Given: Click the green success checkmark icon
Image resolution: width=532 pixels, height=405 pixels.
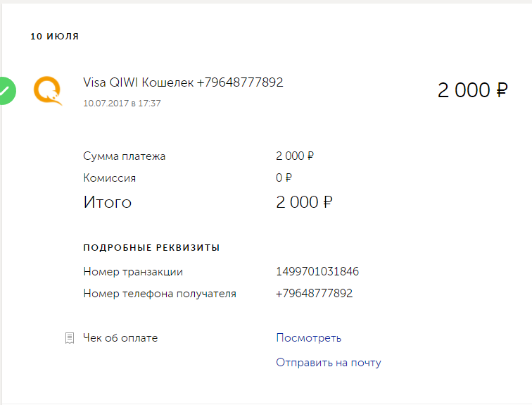Looking at the screenshot, I should [x=8, y=91].
